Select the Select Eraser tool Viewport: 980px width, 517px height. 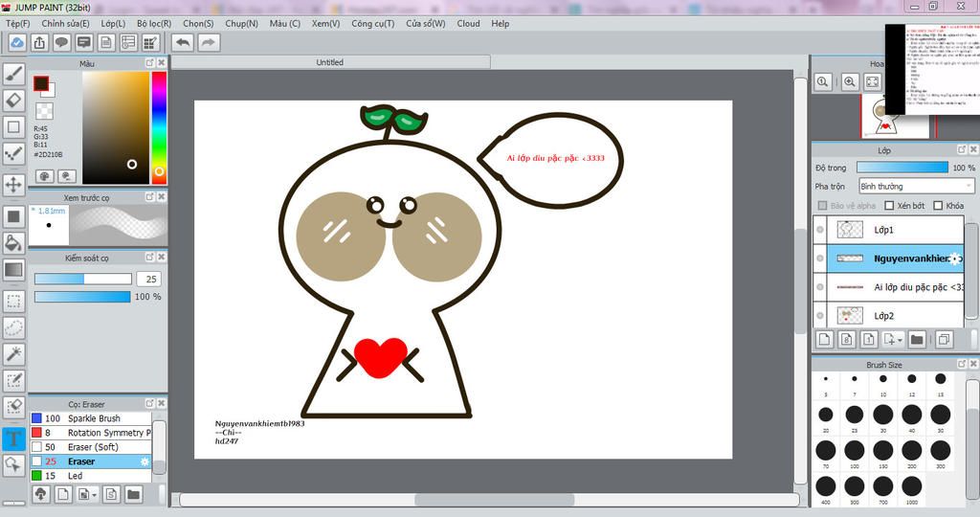13,406
